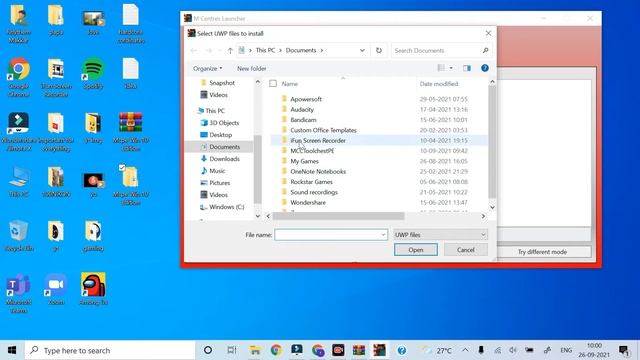Open Task View on the taskbar
The image size is (640, 360).
(232, 350)
